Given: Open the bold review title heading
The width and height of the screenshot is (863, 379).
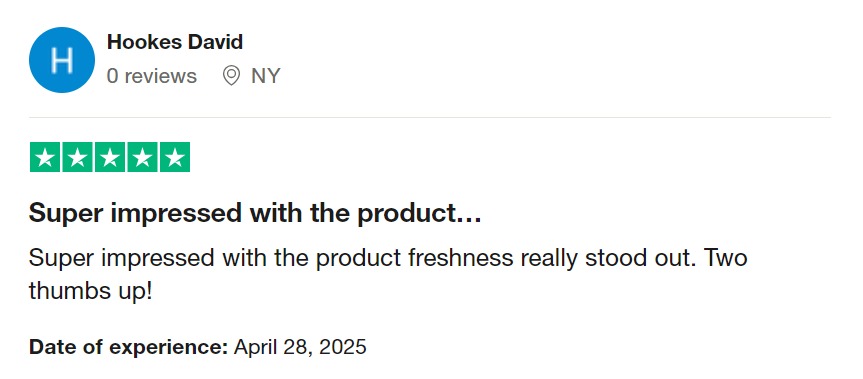Looking at the screenshot, I should point(255,213).
